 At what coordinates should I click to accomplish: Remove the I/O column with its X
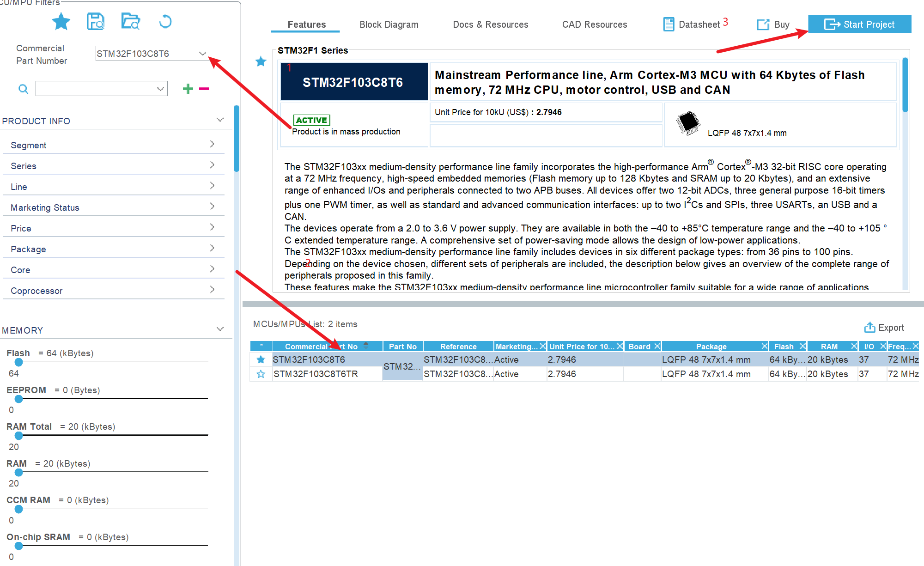click(883, 346)
